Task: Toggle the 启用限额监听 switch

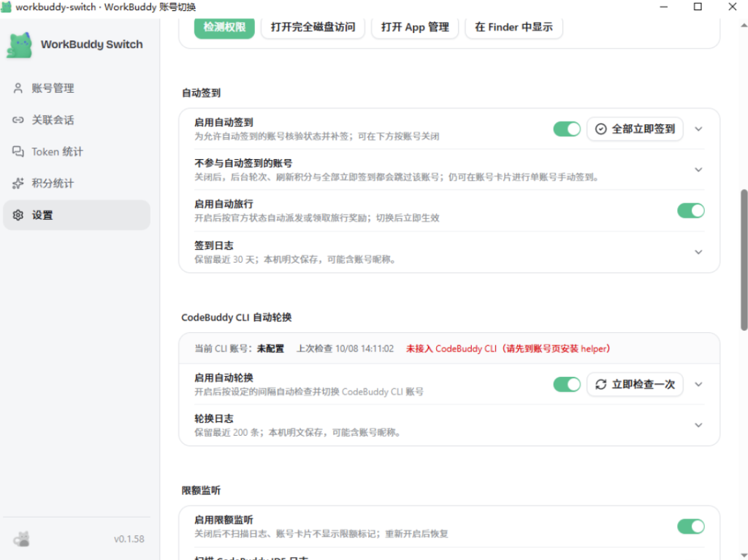Action: click(691, 526)
